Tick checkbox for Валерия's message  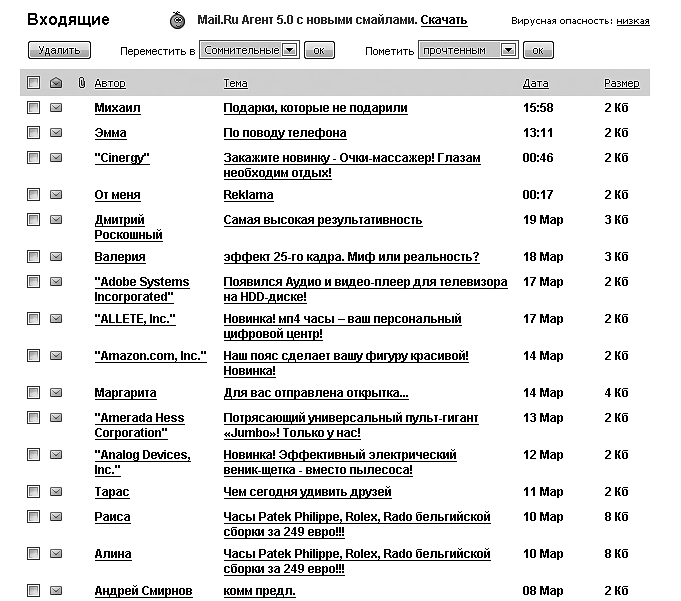[33, 257]
